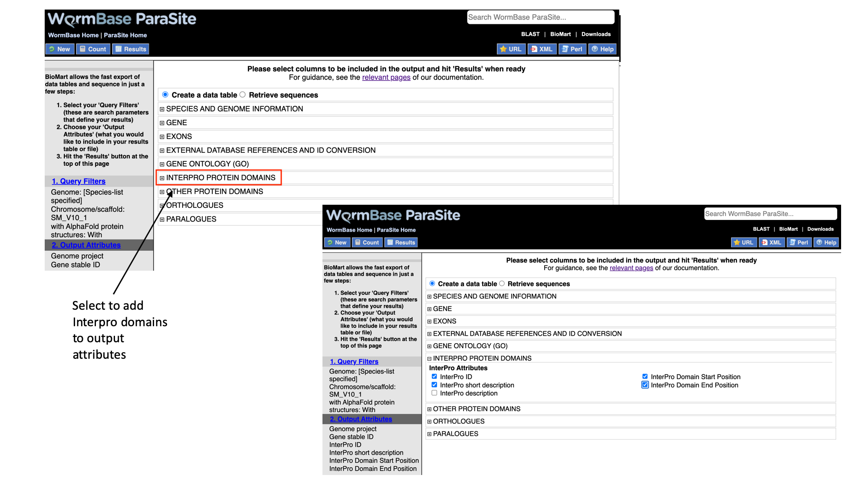Focus search WormBase ParaSite field in upper screenshot
The width and height of the screenshot is (868, 488).
[540, 17]
